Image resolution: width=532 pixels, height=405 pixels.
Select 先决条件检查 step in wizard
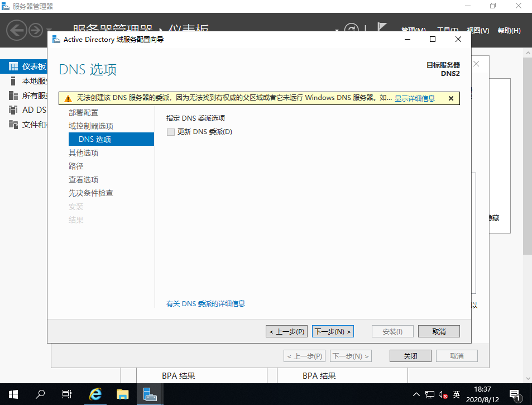91,193
